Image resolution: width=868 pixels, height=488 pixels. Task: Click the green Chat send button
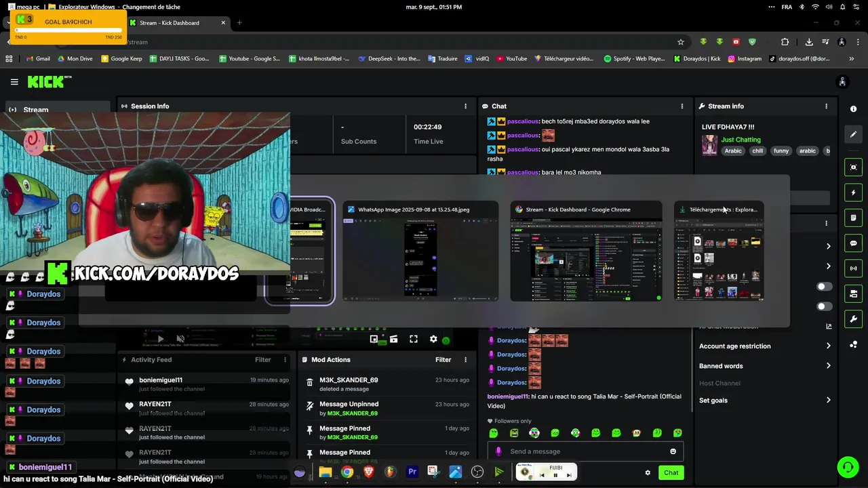pos(671,472)
